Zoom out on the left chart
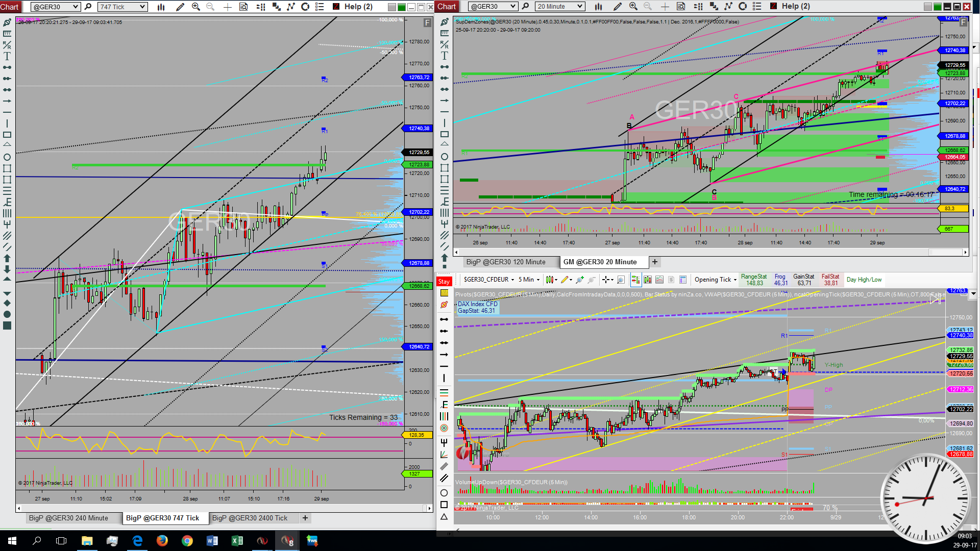 (210, 7)
